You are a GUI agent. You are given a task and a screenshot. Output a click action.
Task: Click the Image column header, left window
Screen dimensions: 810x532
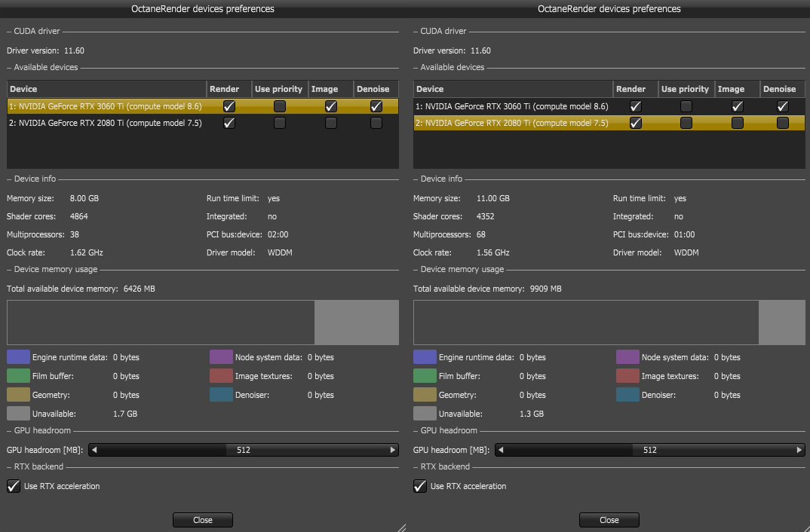(330, 89)
